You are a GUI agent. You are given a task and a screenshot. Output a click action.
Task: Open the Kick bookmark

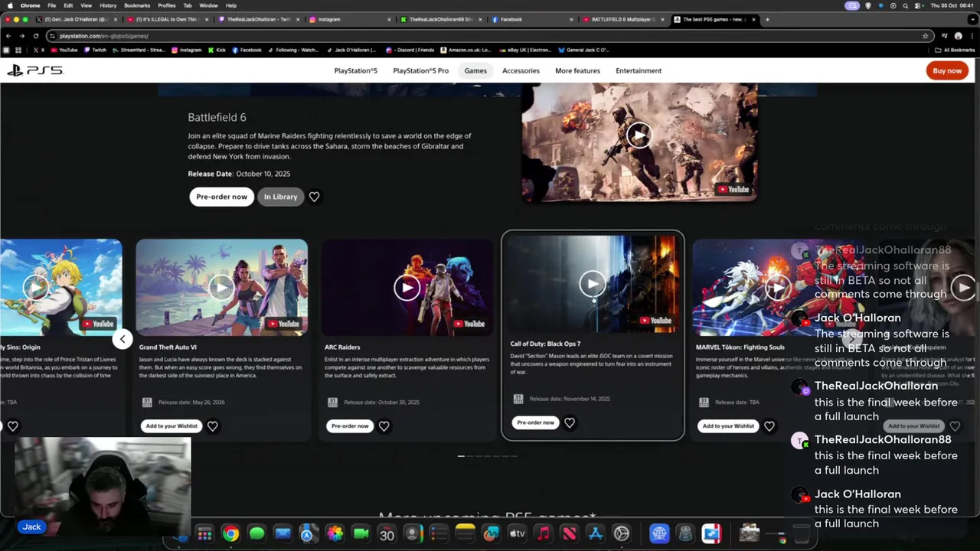pos(216,50)
